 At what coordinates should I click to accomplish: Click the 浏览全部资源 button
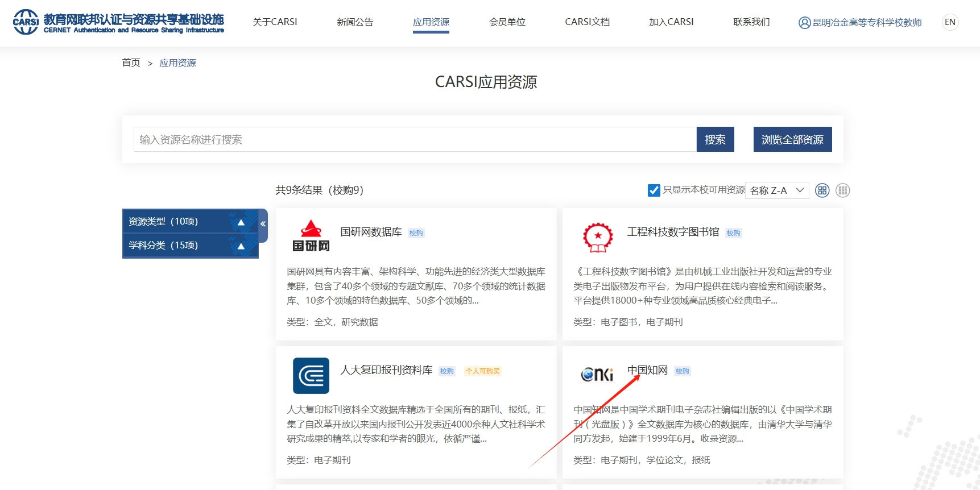coord(792,139)
